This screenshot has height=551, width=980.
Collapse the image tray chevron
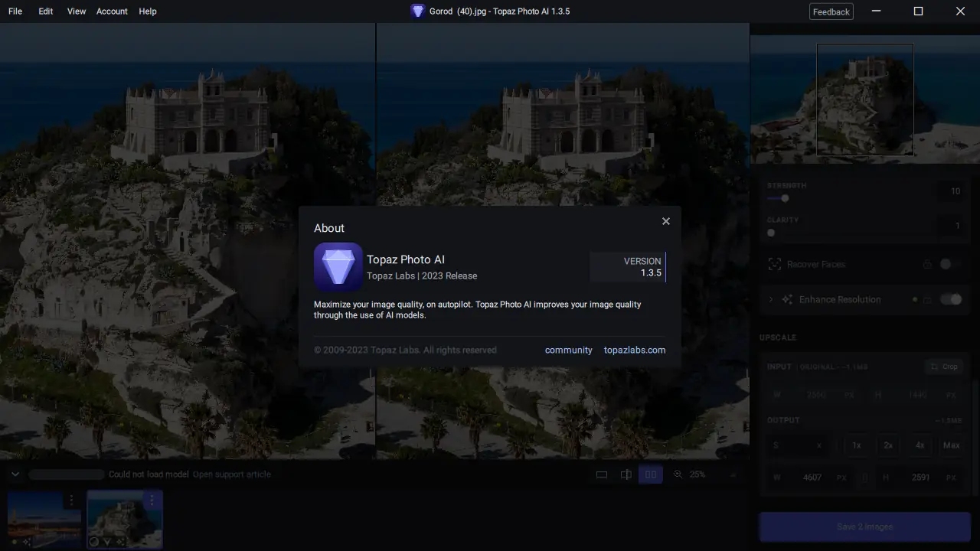[15, 474]
